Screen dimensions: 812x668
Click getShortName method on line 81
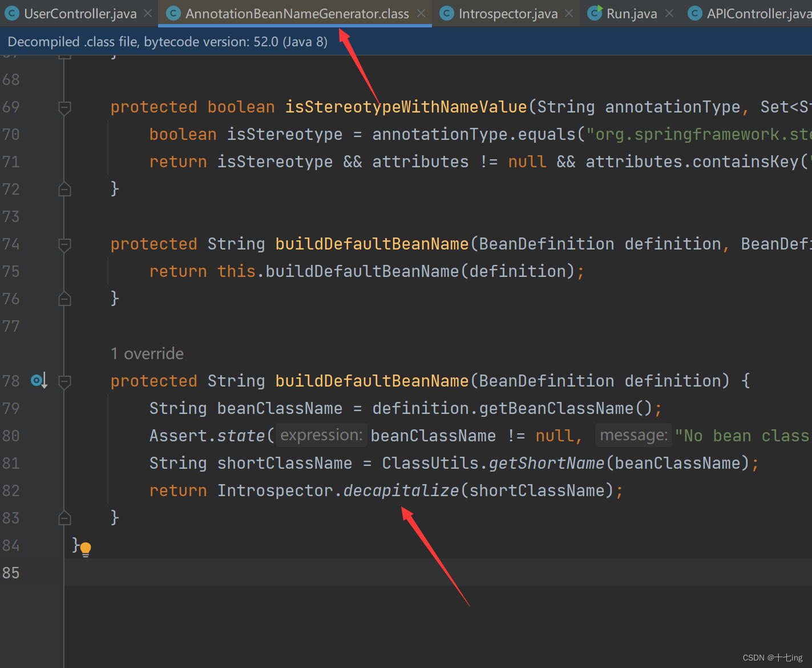pyautogui.click(x=547, y=464)
